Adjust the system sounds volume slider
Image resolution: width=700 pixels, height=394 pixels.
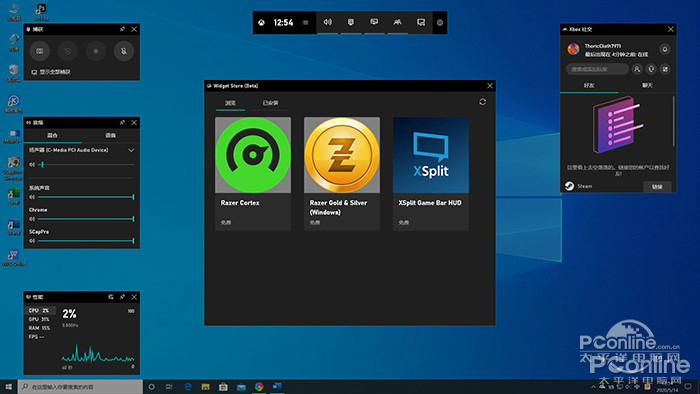point(87,197)
